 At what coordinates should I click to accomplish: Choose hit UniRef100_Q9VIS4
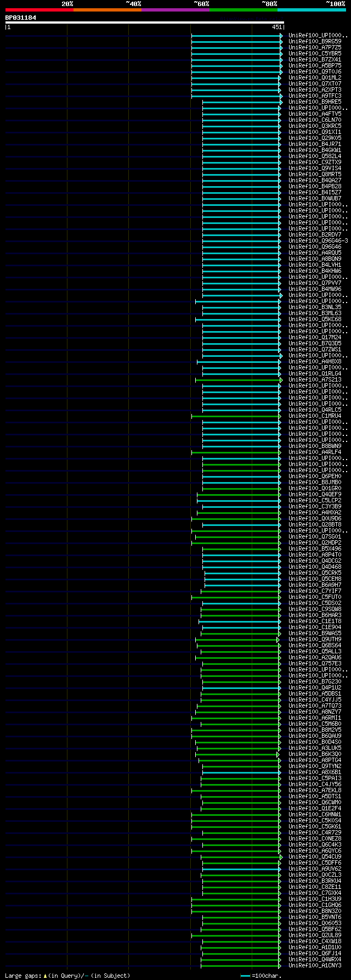pos(315,168)
